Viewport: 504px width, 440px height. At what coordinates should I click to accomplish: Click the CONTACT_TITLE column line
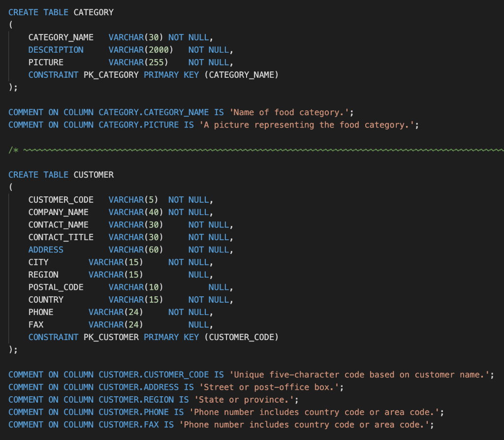[x=61, y=237]
